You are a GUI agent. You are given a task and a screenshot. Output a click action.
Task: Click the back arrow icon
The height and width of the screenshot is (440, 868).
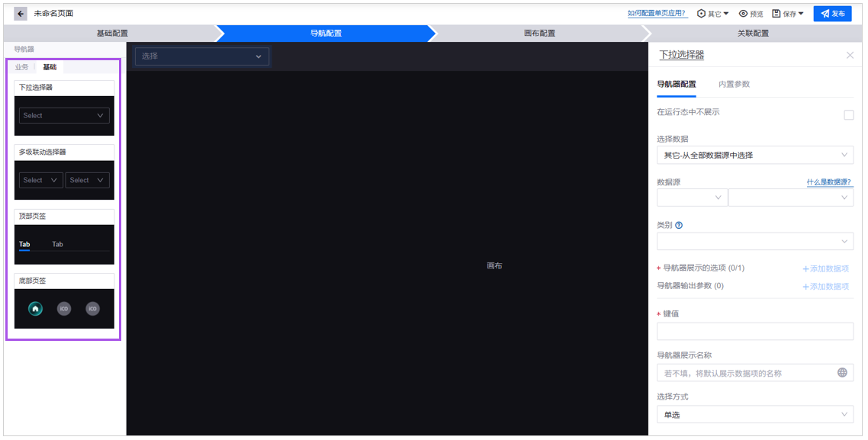click(x=21, y=14)
